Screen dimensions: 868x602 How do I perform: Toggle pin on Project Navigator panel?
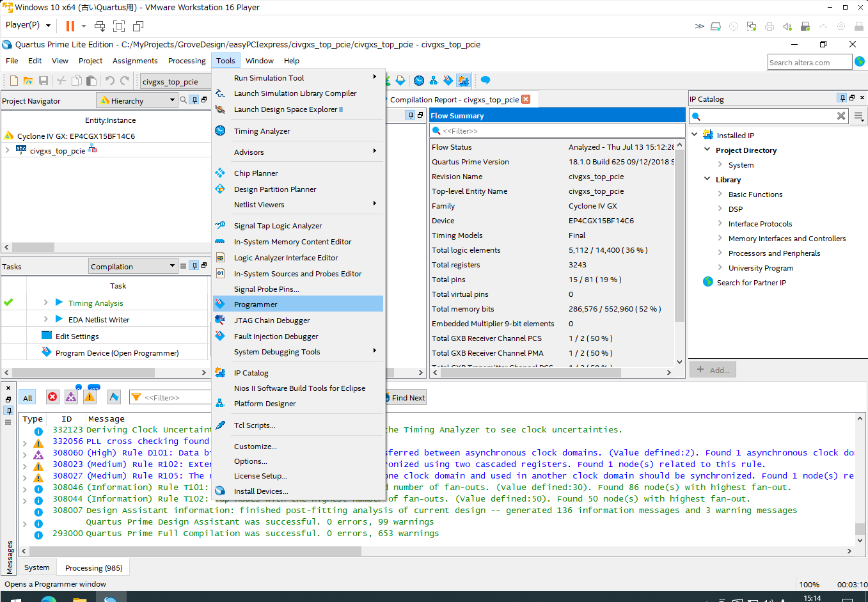click(194, 100)
